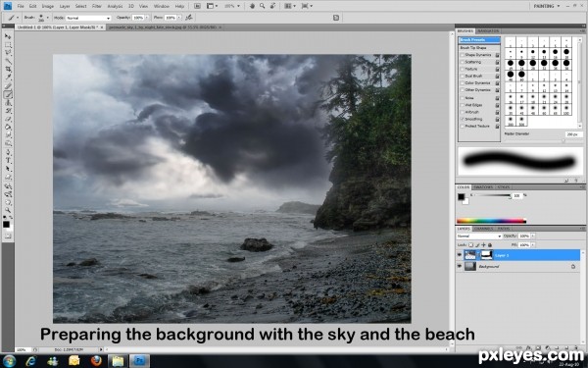Switch to the Navigator panel tab
Screen dimensions: 588x368
click(x=488, y=30)
